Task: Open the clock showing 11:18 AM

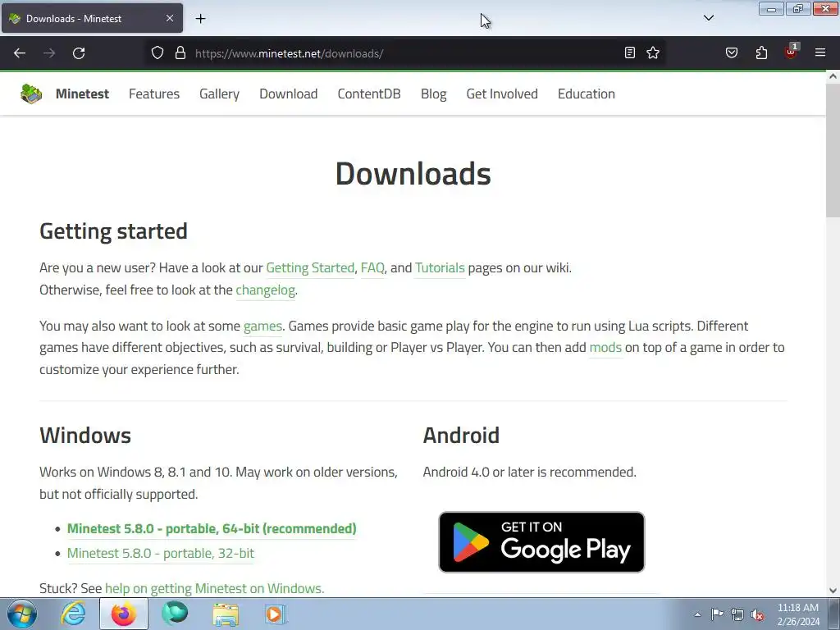Action: pos(798,614)
